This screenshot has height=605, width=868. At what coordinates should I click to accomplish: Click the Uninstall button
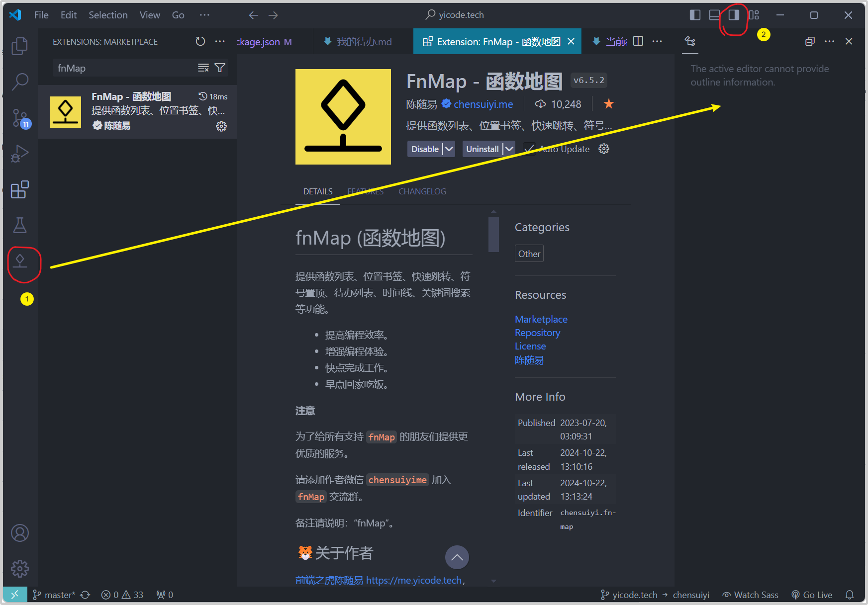pos(482,149)
